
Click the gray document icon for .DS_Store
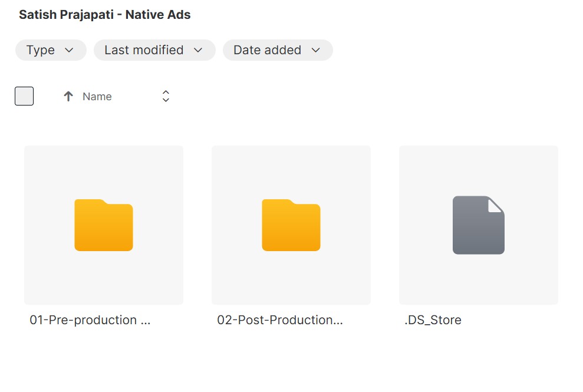(478, 225)
